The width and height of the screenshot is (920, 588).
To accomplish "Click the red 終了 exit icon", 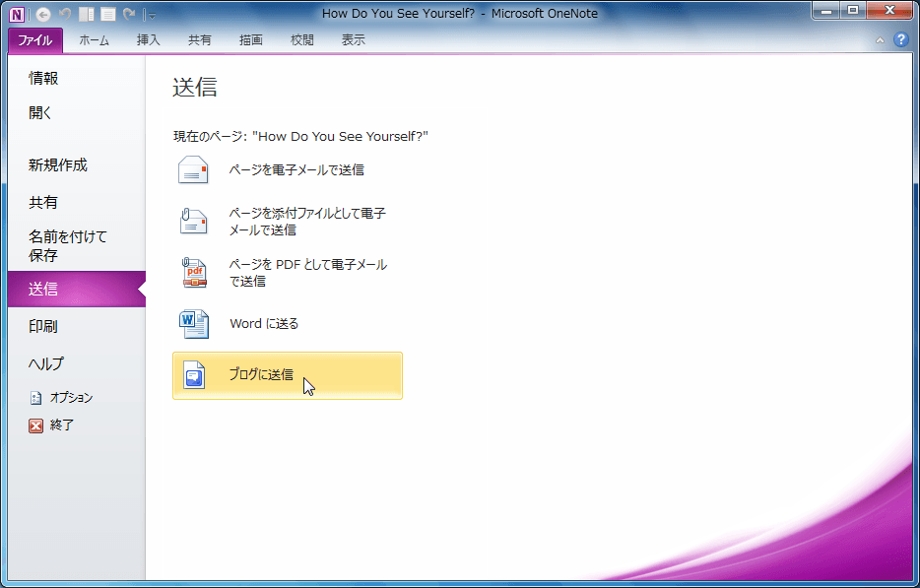I will tap(35, 425).
